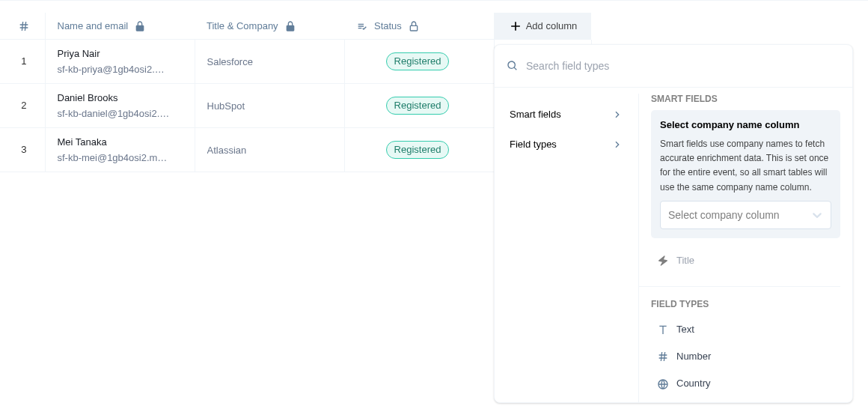Click the lock icon beside Status header

[x=414, y=26]
